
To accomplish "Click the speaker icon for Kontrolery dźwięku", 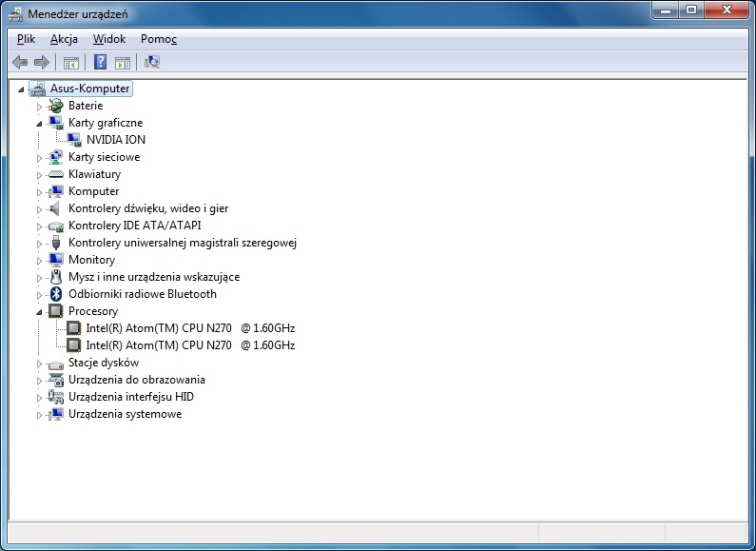I will (x=55, y=208).
